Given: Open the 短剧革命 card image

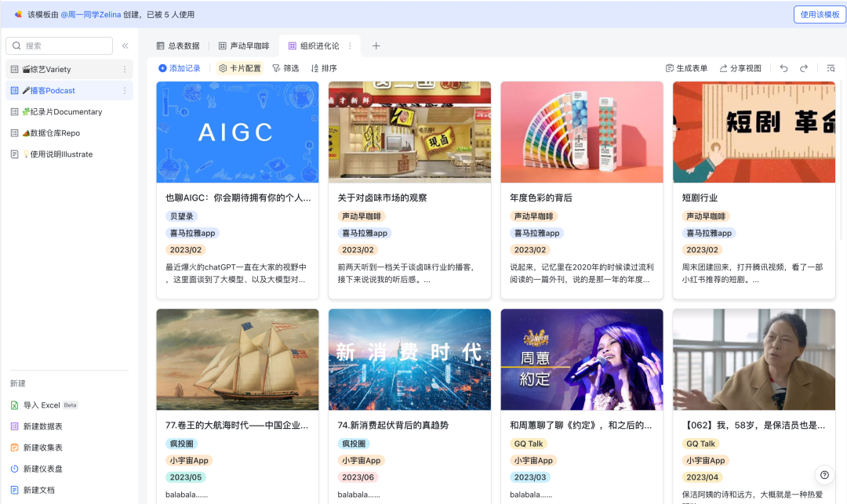Looking at the screenshot, I should pyautogui.click(x=754, y=132).
